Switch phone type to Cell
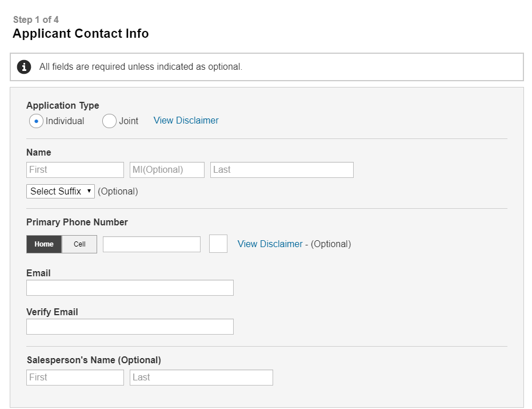The image size is (532, 409). click(79, 244)
